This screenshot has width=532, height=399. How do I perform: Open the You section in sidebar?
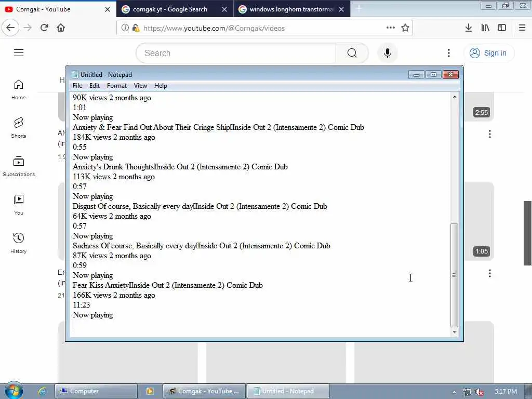point(19,205)
